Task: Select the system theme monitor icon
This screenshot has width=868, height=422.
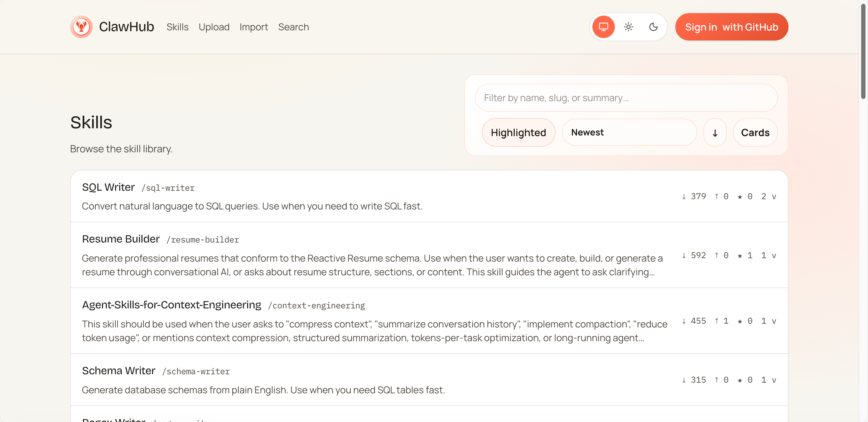Action: point(603,27)
